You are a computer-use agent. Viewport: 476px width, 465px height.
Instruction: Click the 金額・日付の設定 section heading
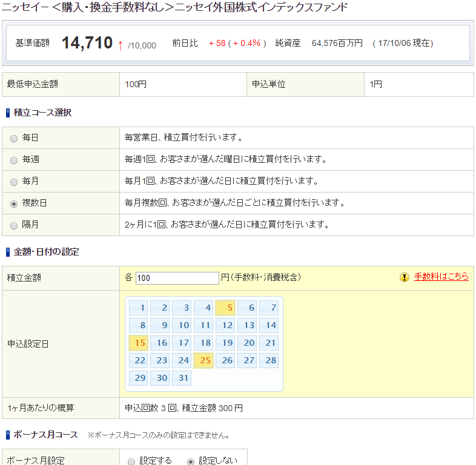pyautogui.click(x=46, y=252)
